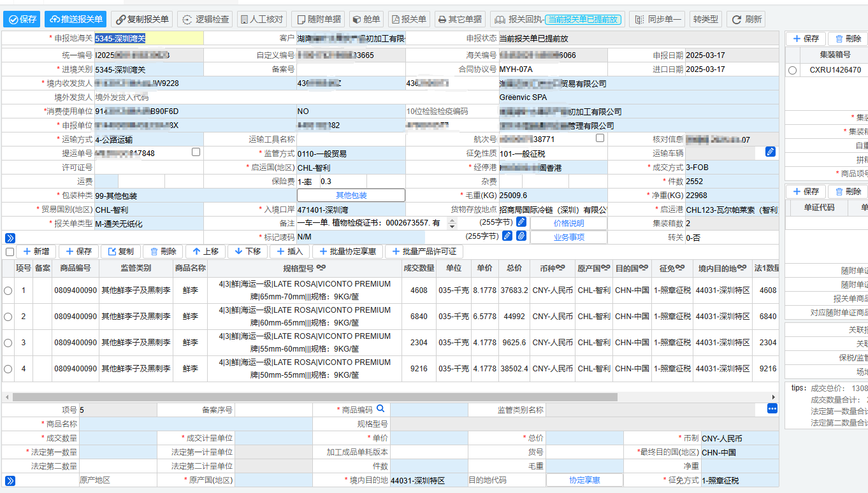Click 同步单一 sync button
868x493 pixels.
(x=657, y=19)
